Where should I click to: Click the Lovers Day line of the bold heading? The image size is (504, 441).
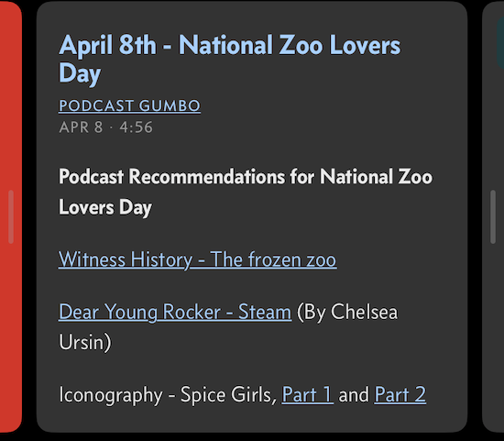[105, 207]
